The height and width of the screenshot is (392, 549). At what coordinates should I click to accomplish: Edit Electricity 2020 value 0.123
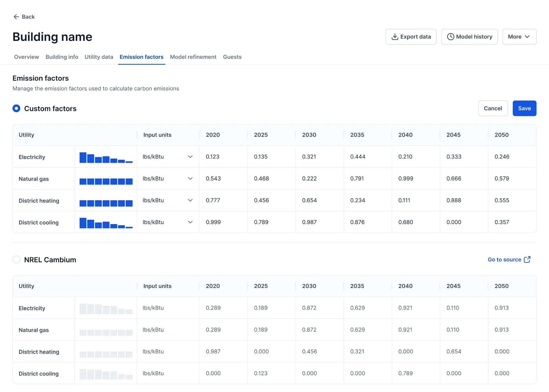pos(213,157)
